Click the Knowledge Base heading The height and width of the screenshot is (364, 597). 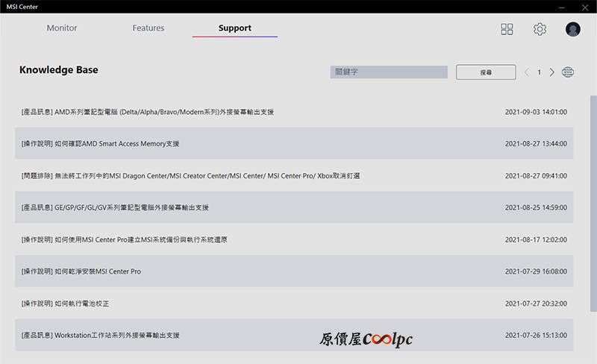tap(59, 70)
